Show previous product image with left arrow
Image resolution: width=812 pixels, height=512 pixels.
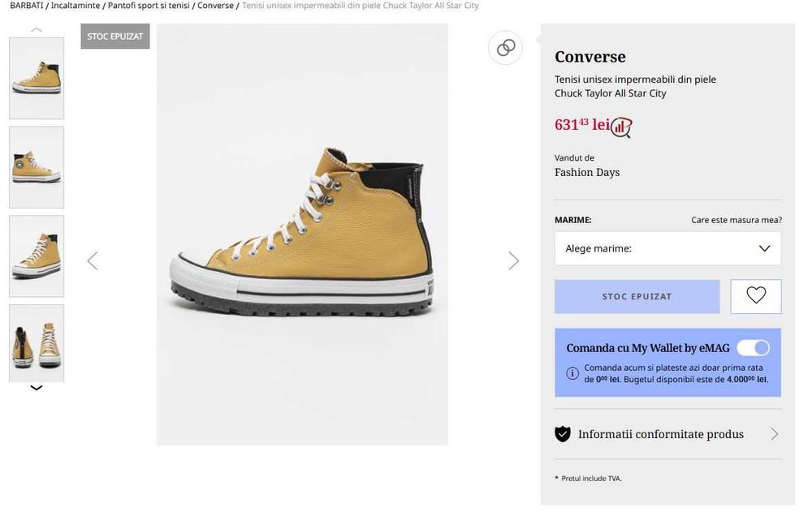93,260
